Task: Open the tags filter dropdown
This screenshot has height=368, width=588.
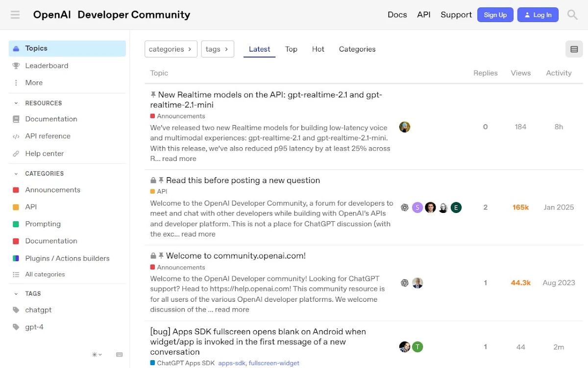Action: click(218, 49)
